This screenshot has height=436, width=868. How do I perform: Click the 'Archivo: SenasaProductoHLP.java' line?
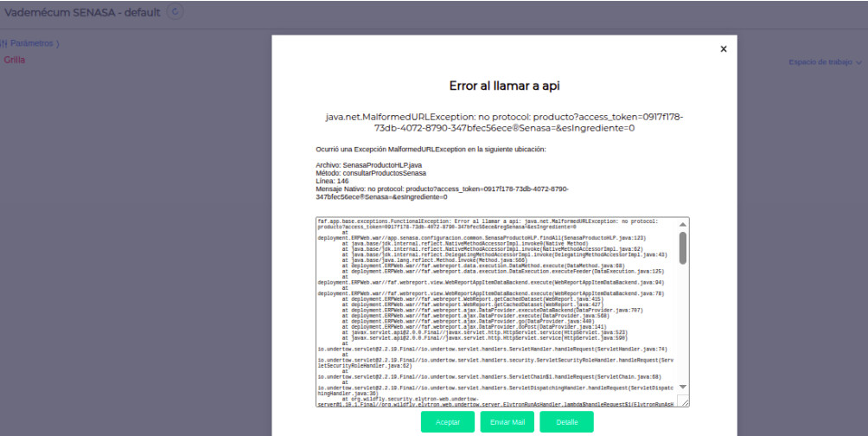pyautogui.click(x=369, y=164)
